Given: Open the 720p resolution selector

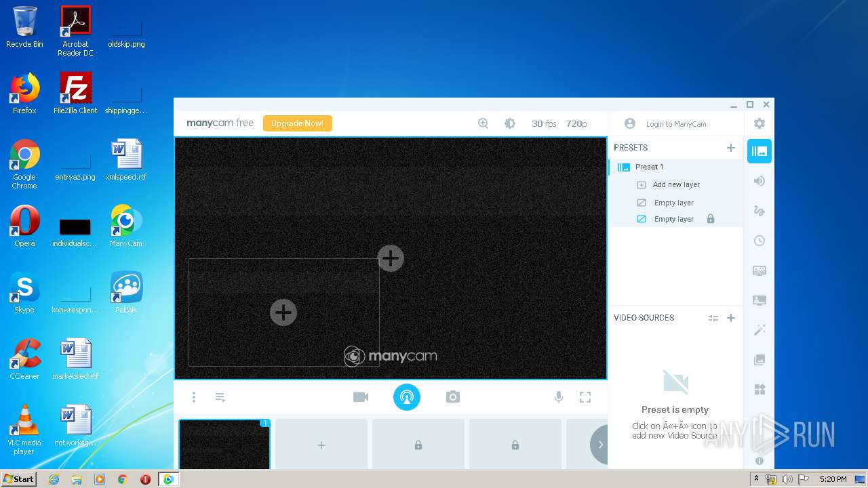Looking at the screenshot, I should tap(576, 123).
